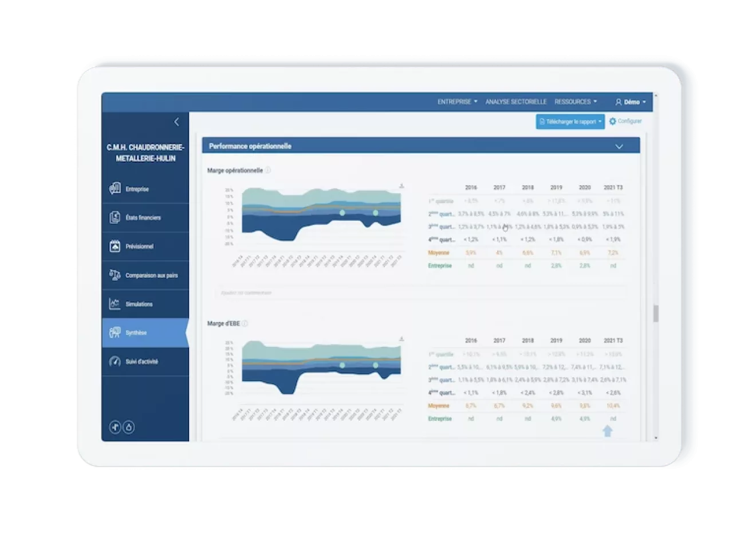Open the Suivi d'activité gauge icon
Image resolution: width=756 pixels, height=536 pixels.
click(x=115, y=361)
